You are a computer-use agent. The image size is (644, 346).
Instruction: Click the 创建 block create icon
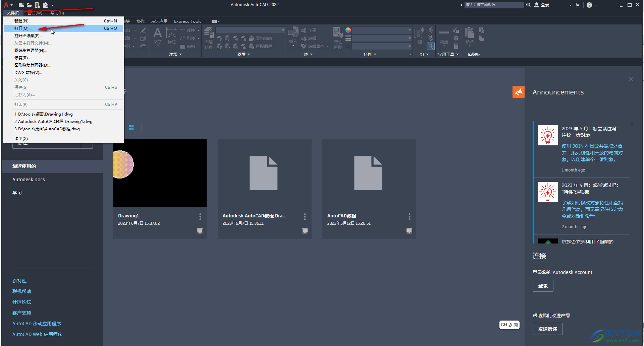pos(309,30)
